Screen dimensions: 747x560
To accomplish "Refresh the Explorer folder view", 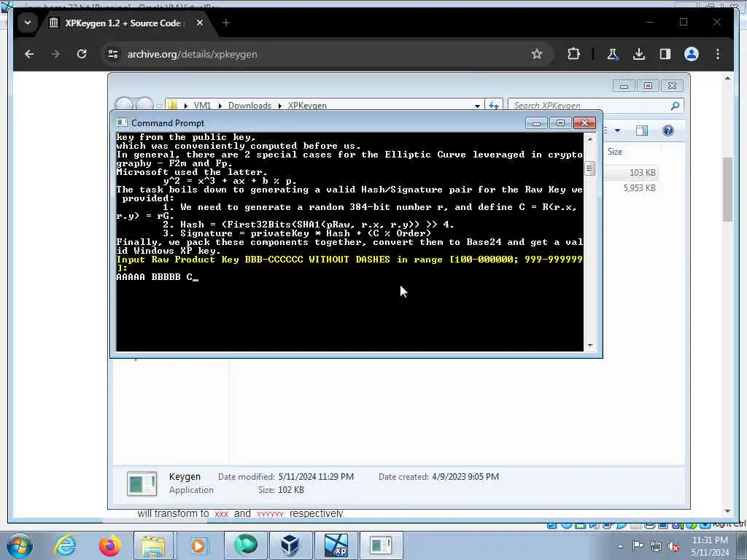I will 494,105.
